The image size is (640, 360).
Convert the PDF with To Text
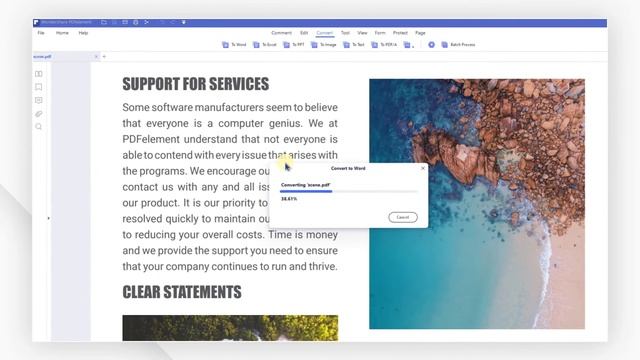(x=354, y=45)
